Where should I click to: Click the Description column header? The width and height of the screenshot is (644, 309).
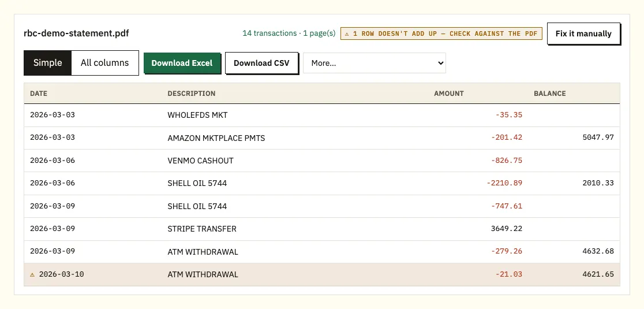coord(192,93)
